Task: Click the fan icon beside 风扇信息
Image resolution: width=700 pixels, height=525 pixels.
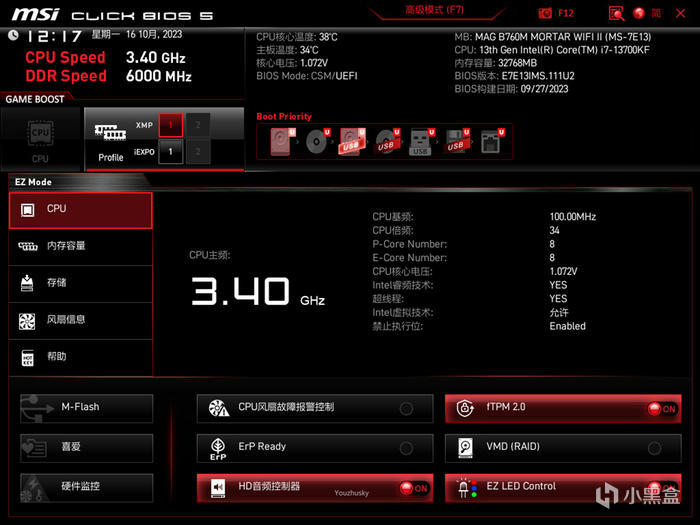Action: (27, 321)
